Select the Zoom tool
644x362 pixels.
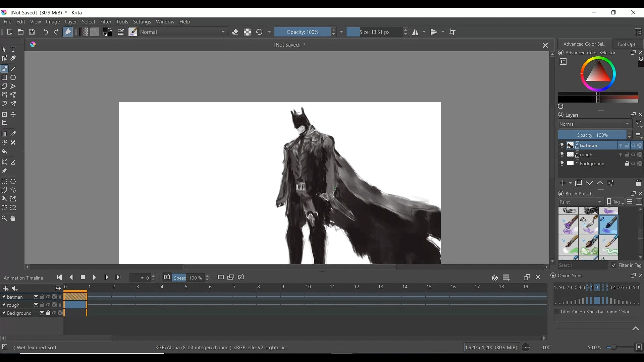point(4,219)
